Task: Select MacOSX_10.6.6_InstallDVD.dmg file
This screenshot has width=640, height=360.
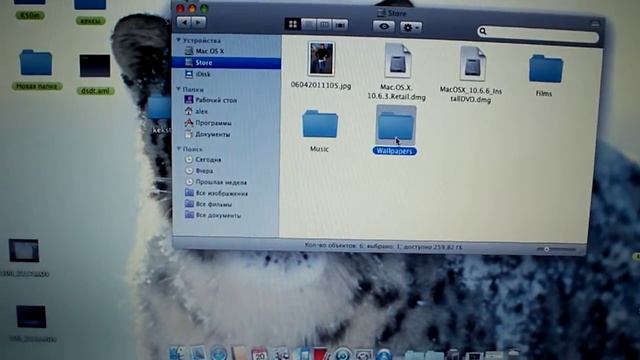Action: click(x=472, y=64)
